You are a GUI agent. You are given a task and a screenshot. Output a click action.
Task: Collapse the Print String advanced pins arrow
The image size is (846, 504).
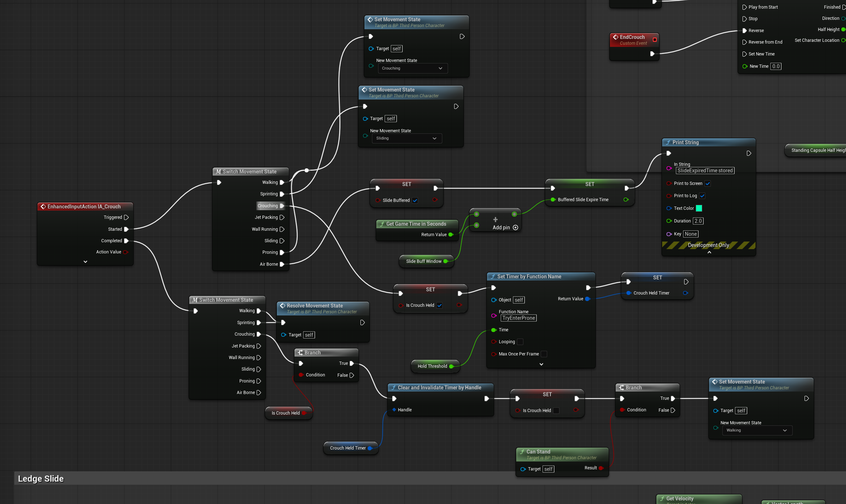tap(709, 252)
